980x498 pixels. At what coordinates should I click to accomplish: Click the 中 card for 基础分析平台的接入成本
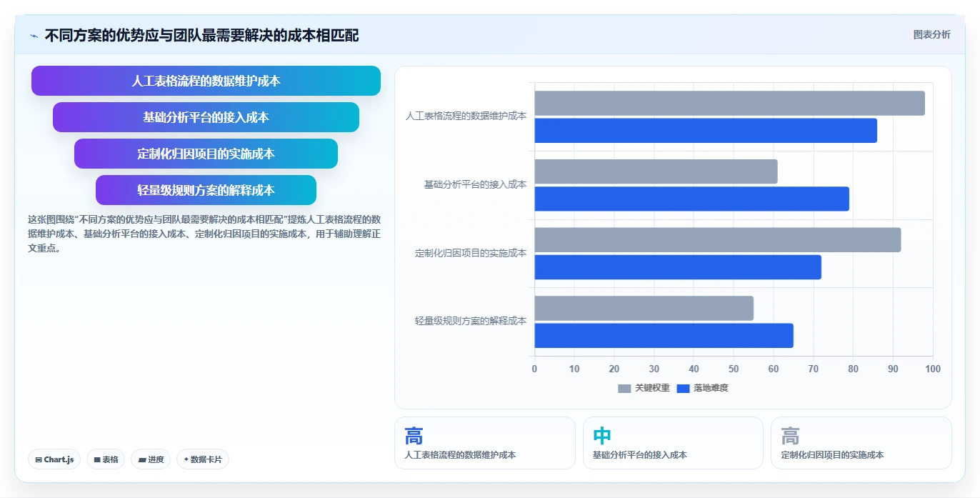[673, 443]
